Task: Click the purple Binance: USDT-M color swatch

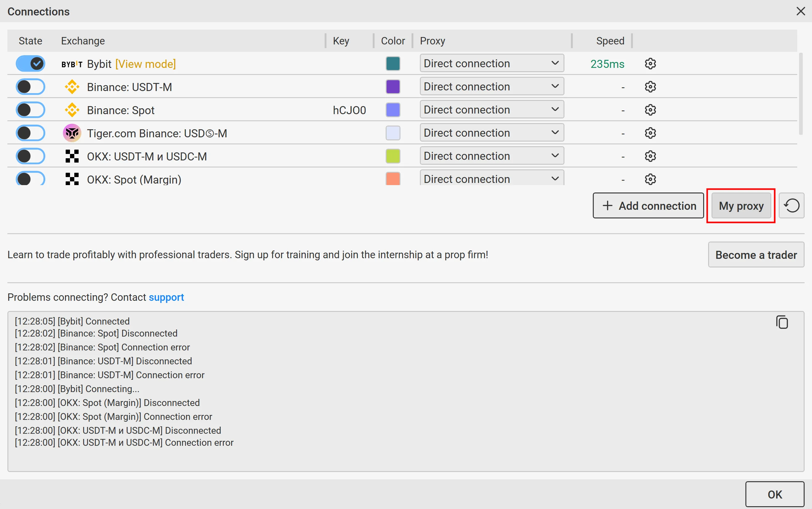Action: (392, 87)
